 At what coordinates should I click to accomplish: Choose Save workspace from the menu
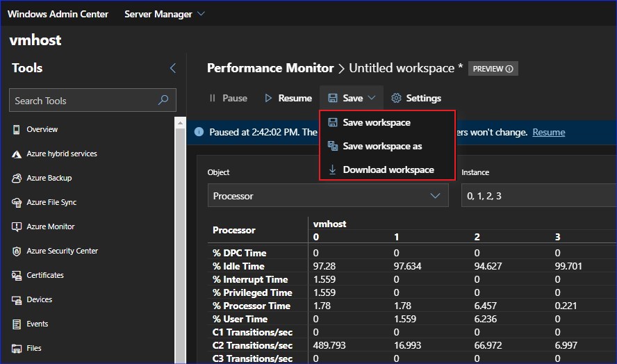tap(388, 122)
